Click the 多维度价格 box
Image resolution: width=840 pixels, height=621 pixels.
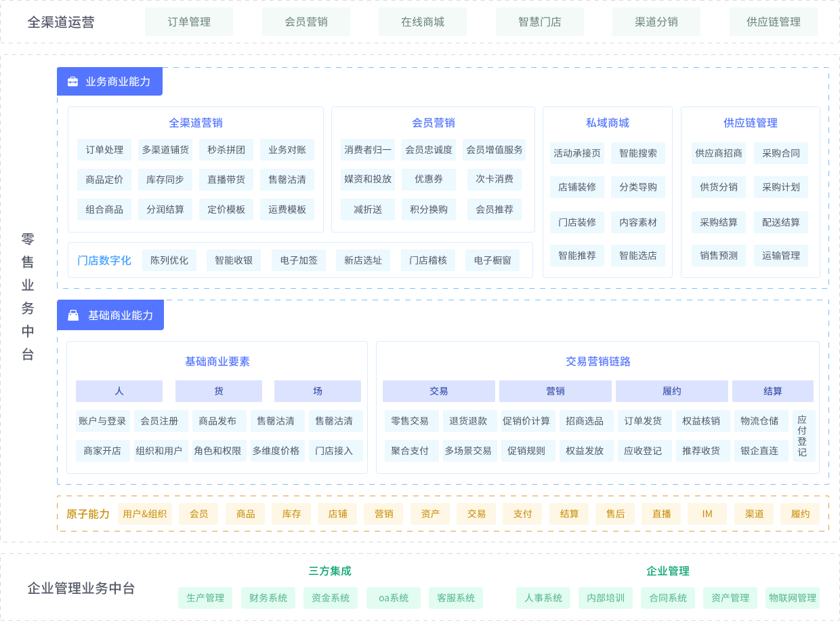278,451
